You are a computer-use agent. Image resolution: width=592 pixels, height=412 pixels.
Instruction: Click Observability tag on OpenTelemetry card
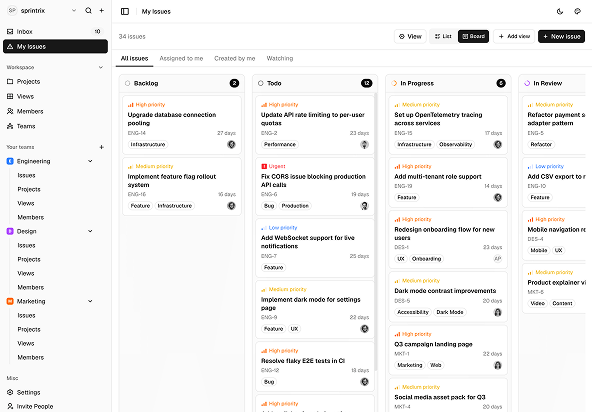455,144
